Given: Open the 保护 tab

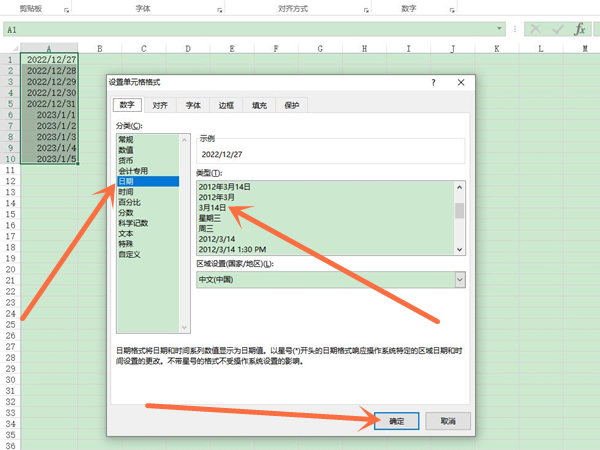Looking at the screenshot, I should point(290,104).
